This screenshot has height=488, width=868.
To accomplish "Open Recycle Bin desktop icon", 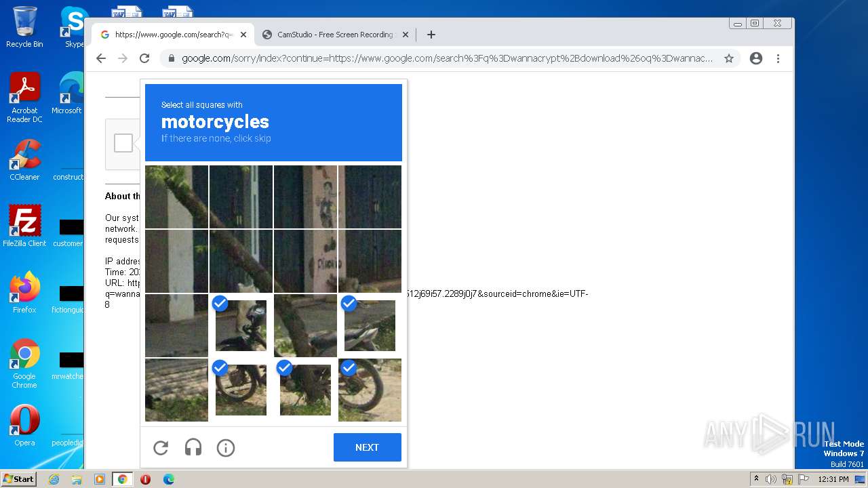I will click(24, 27).
